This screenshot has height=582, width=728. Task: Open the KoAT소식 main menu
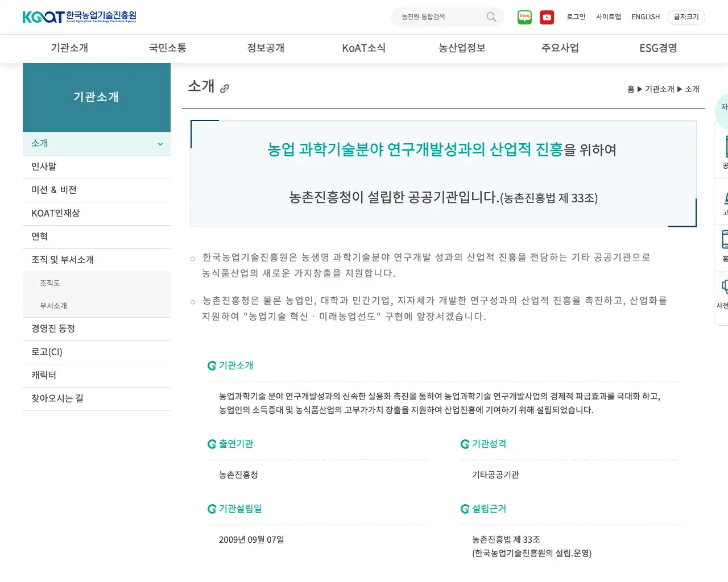pyautogui.click(x=364, y=48)
